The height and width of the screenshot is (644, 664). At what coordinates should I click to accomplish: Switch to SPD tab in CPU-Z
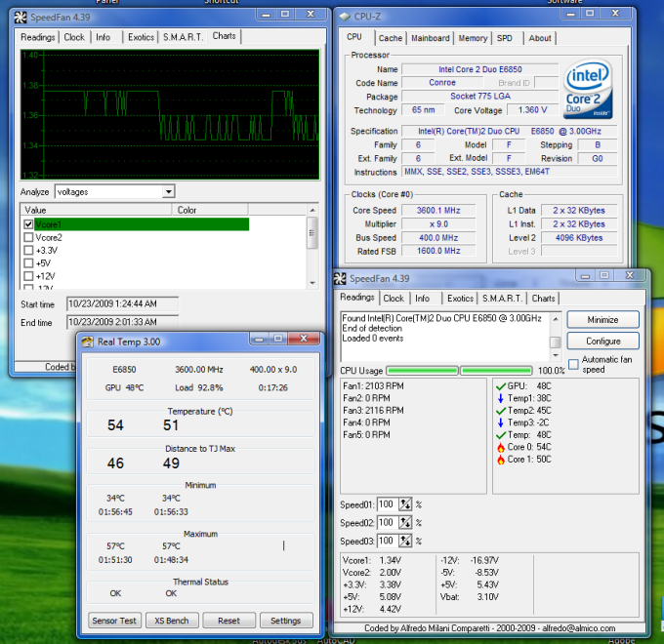click(x=505, y=38)
